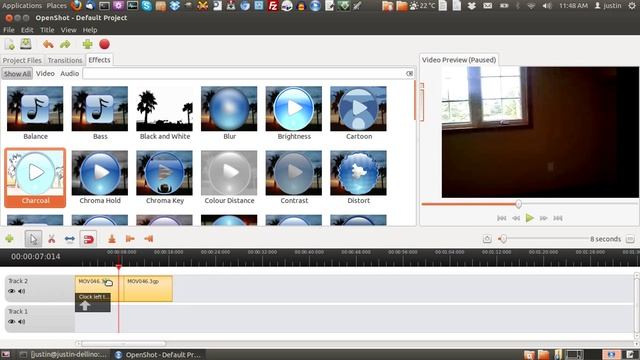Click the add marker icon
Viewport: 640px width, 360px height.
(x=112, y=239)
